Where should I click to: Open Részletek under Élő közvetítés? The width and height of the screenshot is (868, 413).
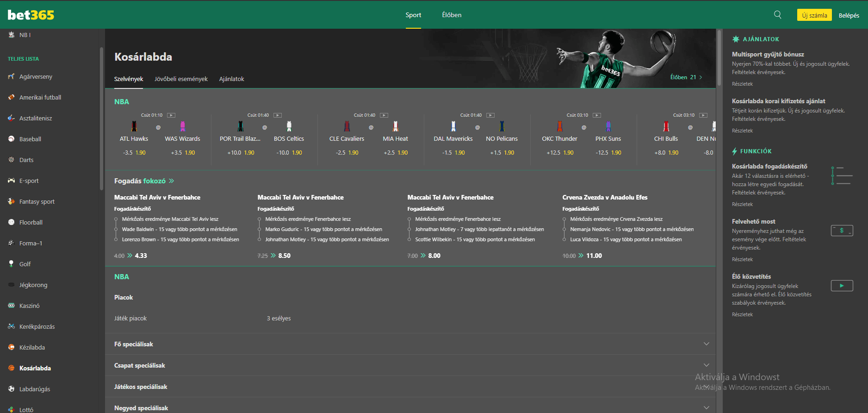[742, 314]
